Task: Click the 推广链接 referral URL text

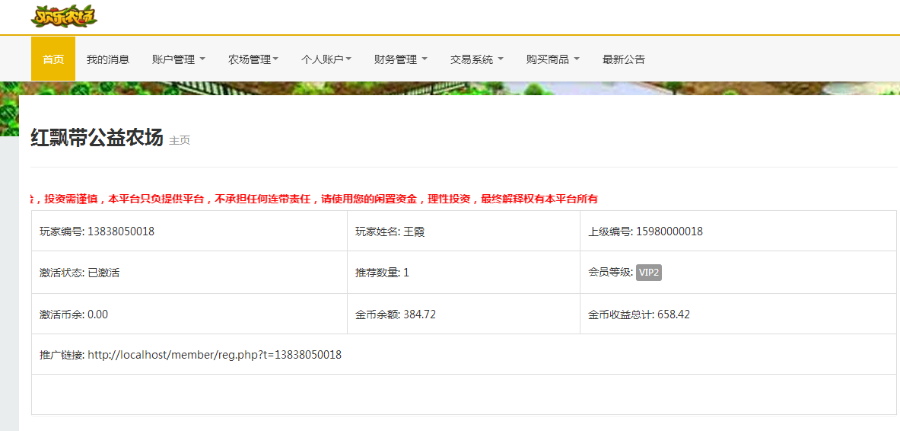Action: pyautogui.click(x=215, y=355)
